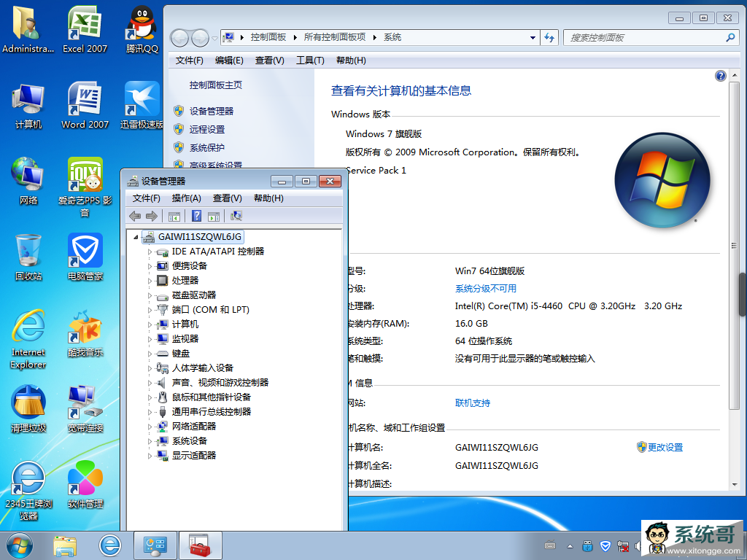Click the action pane icon in Device Manager toolbar
747x560 pixels.
point(214,216)
